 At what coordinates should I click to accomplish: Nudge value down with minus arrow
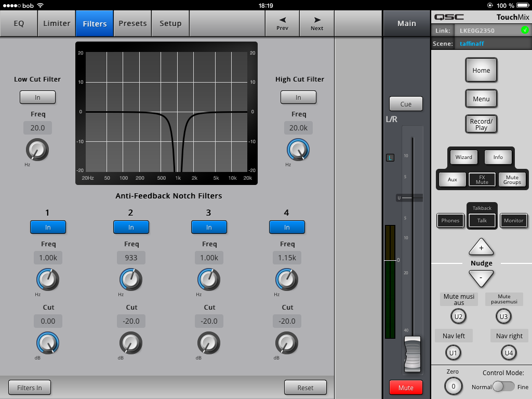pyautogui.click(x=481, y=278)
